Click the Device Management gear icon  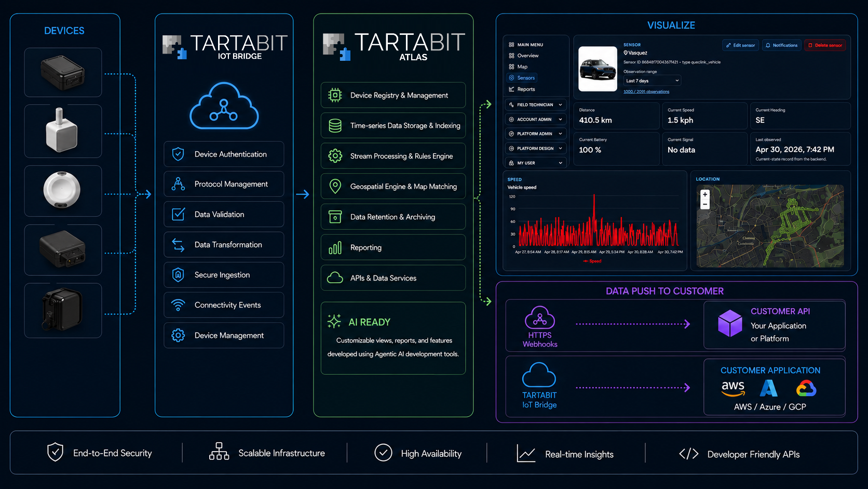point(178,335)
